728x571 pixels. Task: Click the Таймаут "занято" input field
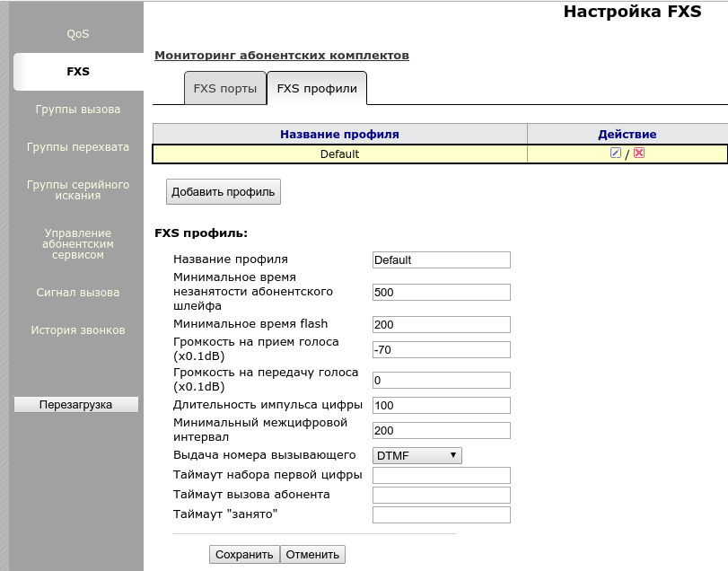click(x=442, y=514)
